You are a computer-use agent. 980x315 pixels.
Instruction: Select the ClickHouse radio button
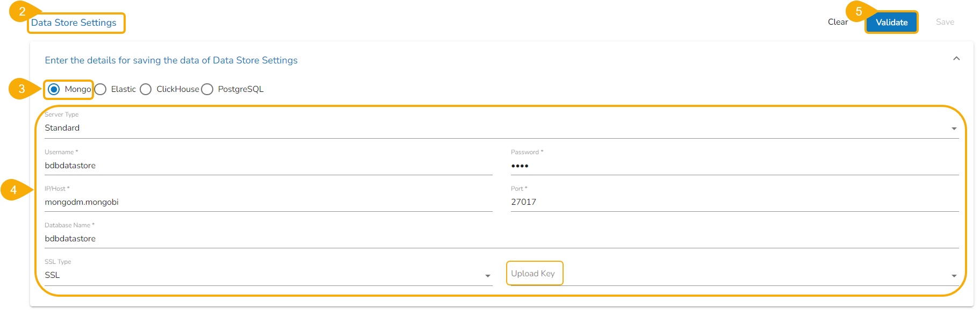[146, 89]
